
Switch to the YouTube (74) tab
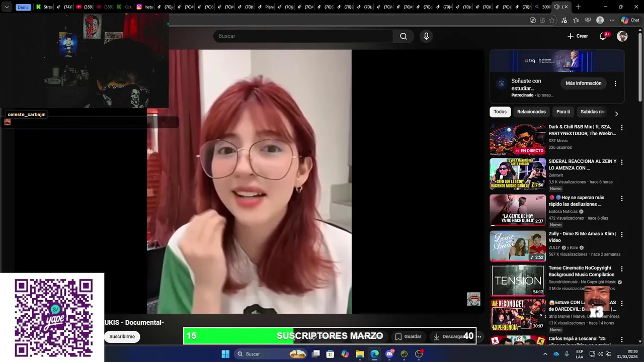coord(64,7)
